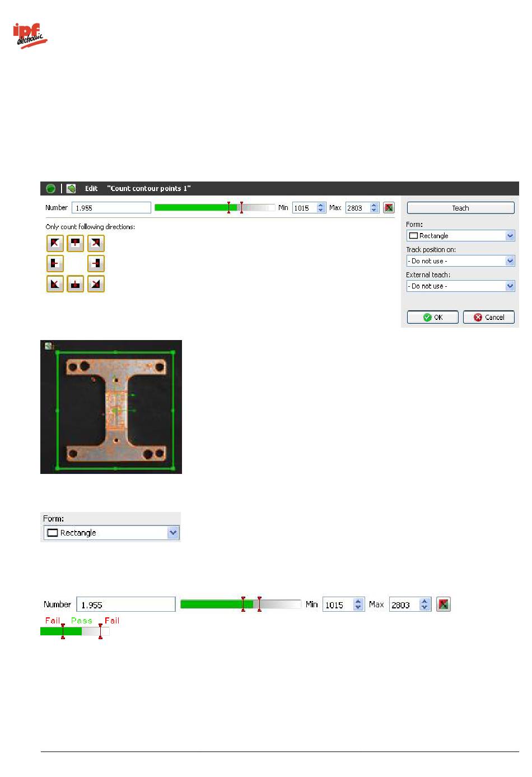Toggle the up-right diagonal direction button
532x777 pixels.
pyautogui.click(x=96, y=243)
